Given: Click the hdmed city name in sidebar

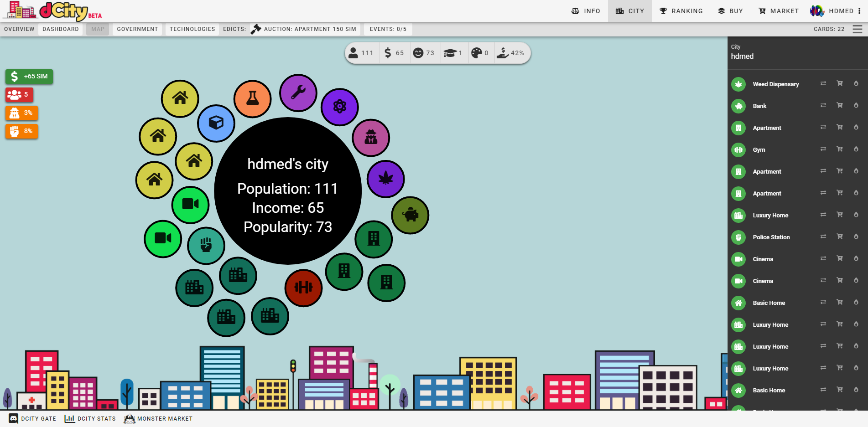Looking at the screenshot, I should click(x=742, y=57).
